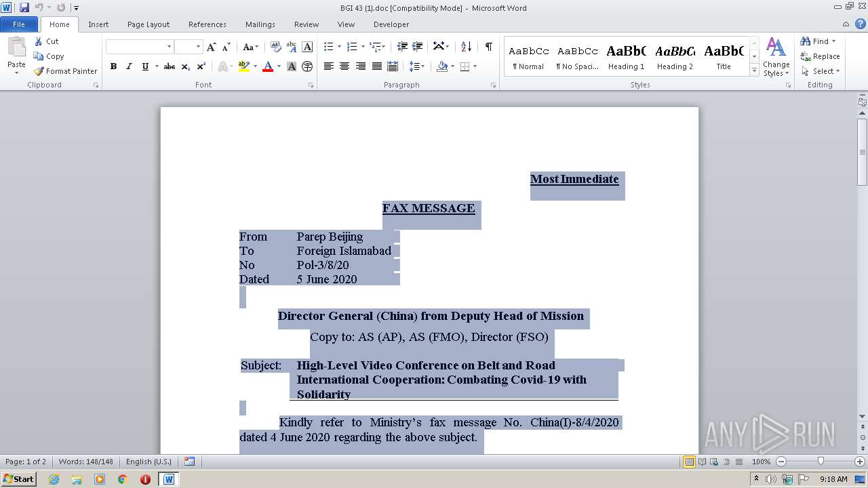Expand the Styles gallery More arrow
This screenshot has height=488, width=868.
pyautogui.click(x=754, y=70)
